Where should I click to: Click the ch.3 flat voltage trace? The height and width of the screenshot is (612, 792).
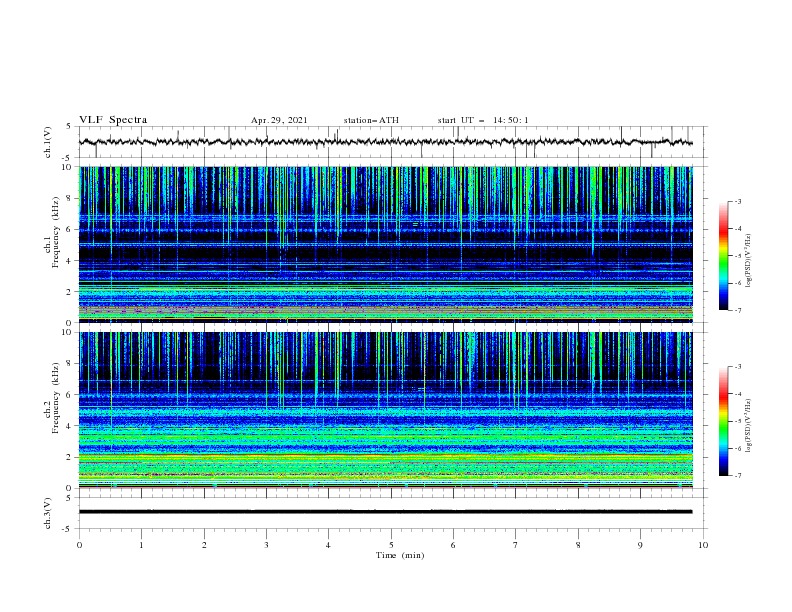point(386,512)
